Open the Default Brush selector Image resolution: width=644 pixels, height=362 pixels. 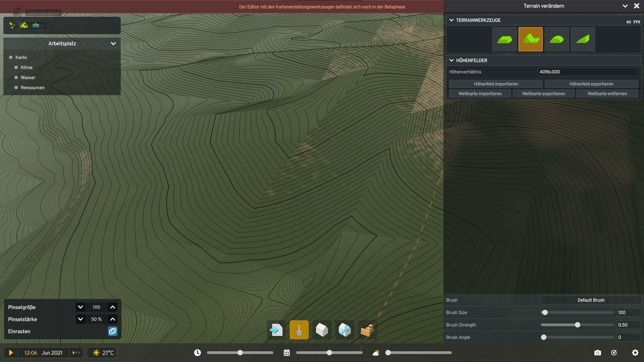pos(591,300)
